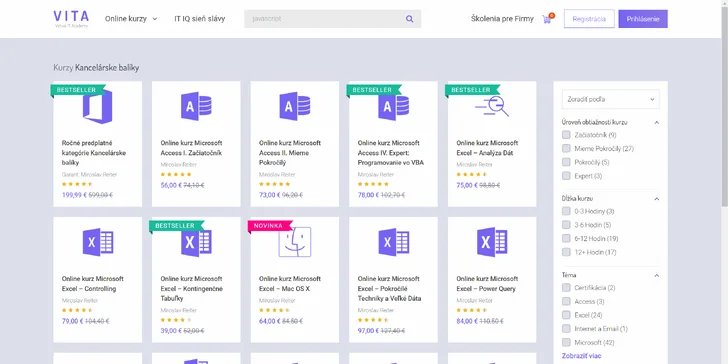Click the Access icon on the Access I. Začiatočník card
The height and width of the screenshot is (364, 728).
click(196, 106)
